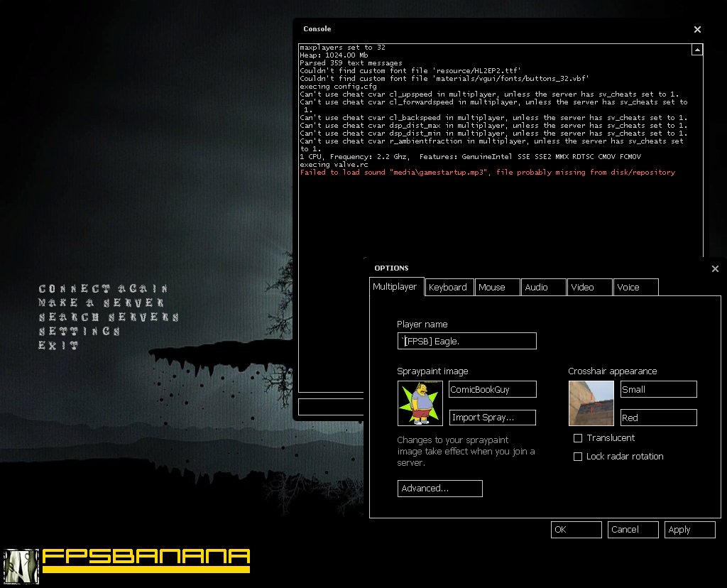Choose EXIT from the main menu
727x588 pixels.
[59, 346]
